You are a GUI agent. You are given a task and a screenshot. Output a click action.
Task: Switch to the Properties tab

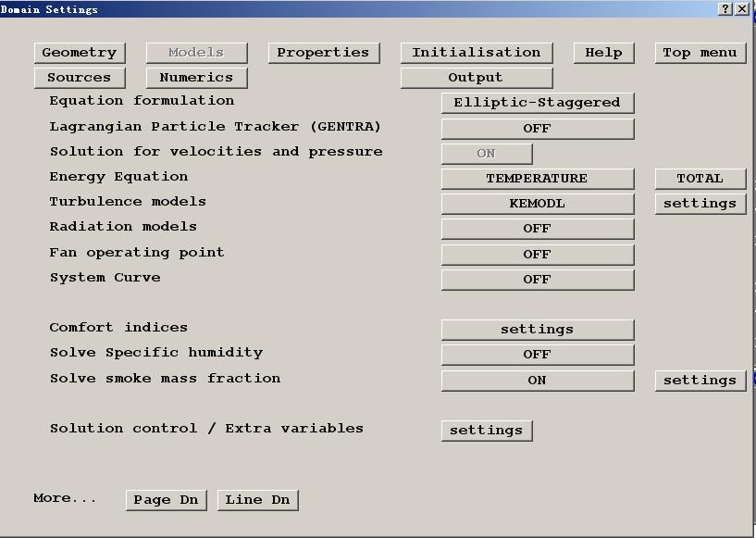tap(323, 53)
